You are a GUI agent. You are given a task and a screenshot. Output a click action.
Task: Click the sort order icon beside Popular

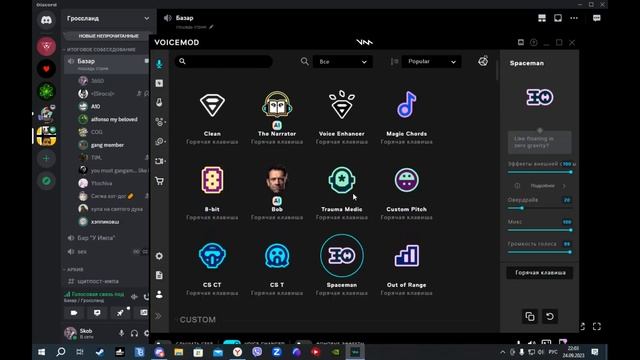point(394,62)
